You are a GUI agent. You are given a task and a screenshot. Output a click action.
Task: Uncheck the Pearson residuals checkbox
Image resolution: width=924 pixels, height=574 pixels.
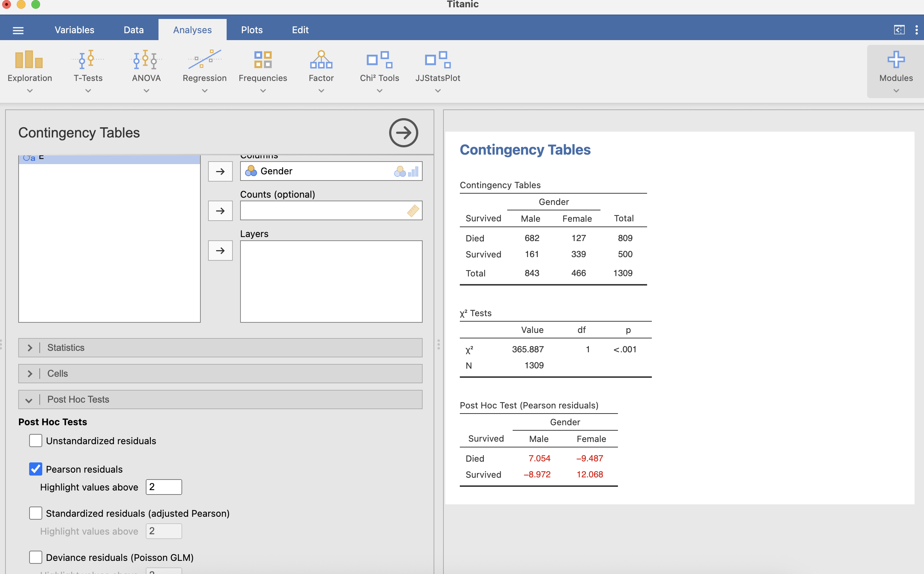[36, 469]
